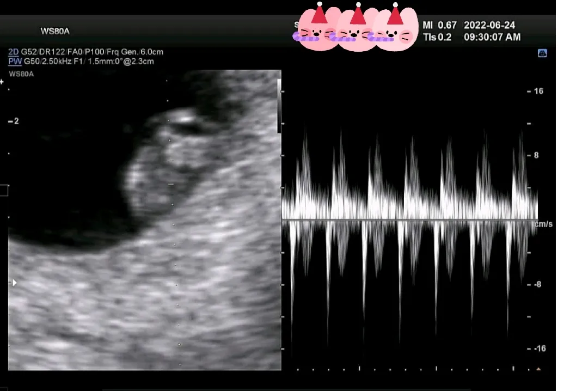Click the orange triangle marker on the time axis
Viewport: 588px width, 391px height.
point(538,369)
